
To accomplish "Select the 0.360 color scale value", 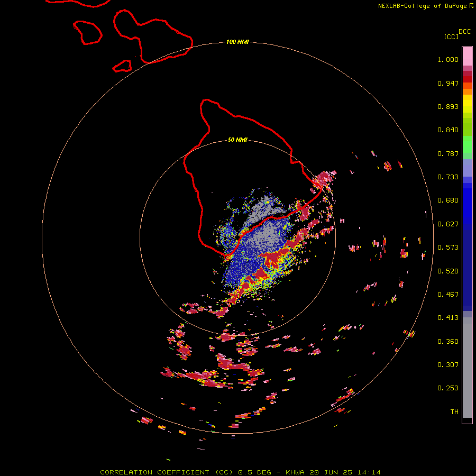I will [448, 342].
